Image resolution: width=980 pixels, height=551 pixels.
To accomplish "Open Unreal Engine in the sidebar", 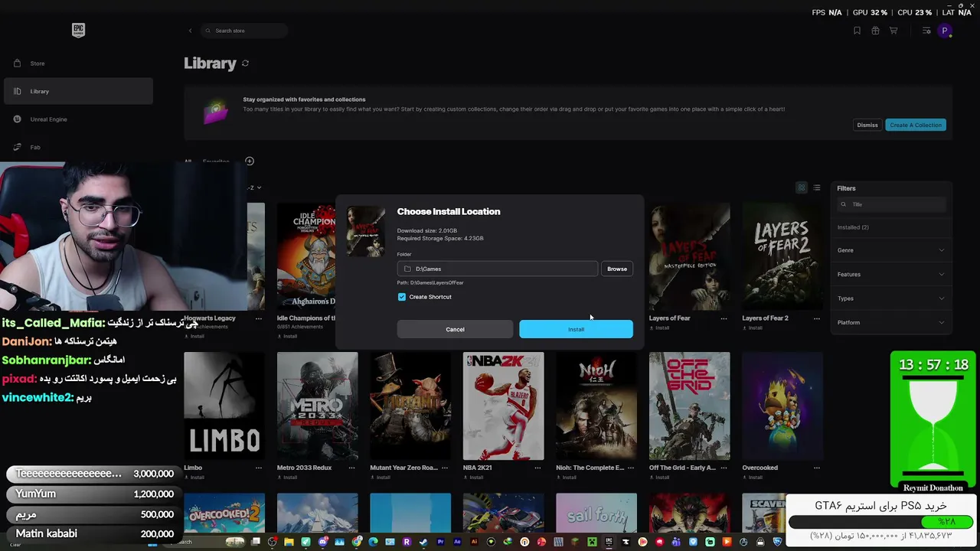I will click(78, 119).
